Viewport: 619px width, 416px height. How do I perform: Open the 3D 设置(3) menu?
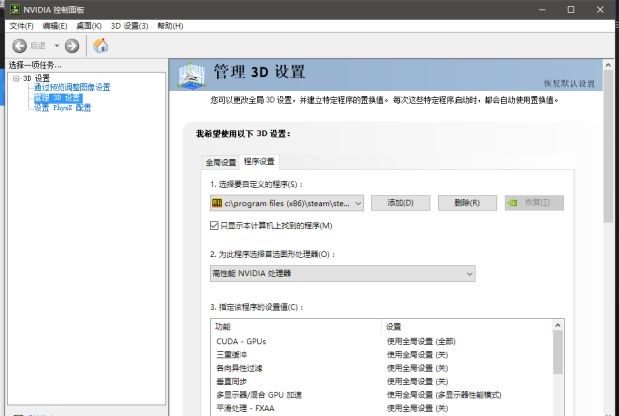click(x=129, y=26)
